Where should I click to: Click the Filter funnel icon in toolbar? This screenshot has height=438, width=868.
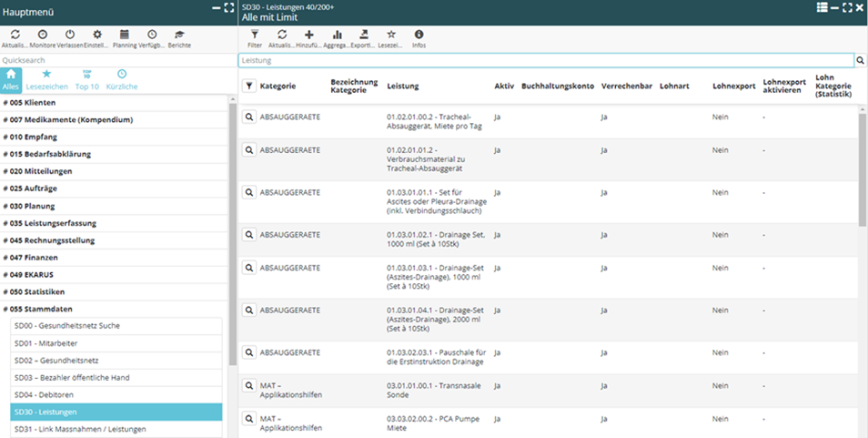coord(255,36)
